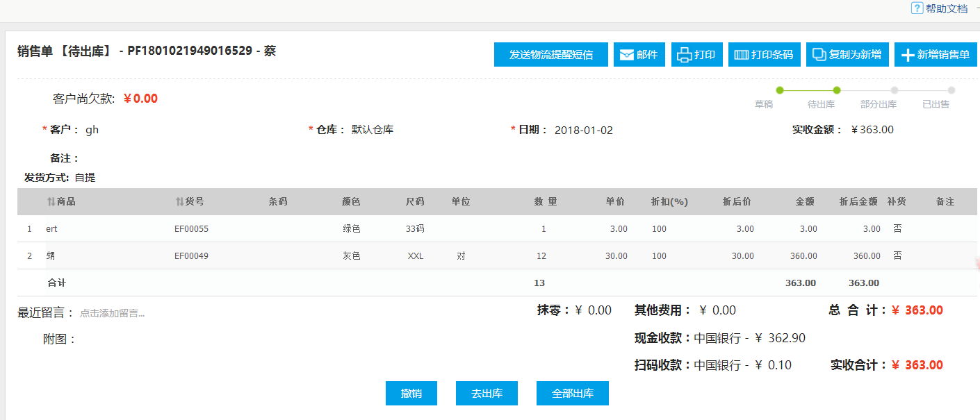Send the 发送物流提醒短信 notification
This screenshot has height=420, width=980.
tap(551, 55)
